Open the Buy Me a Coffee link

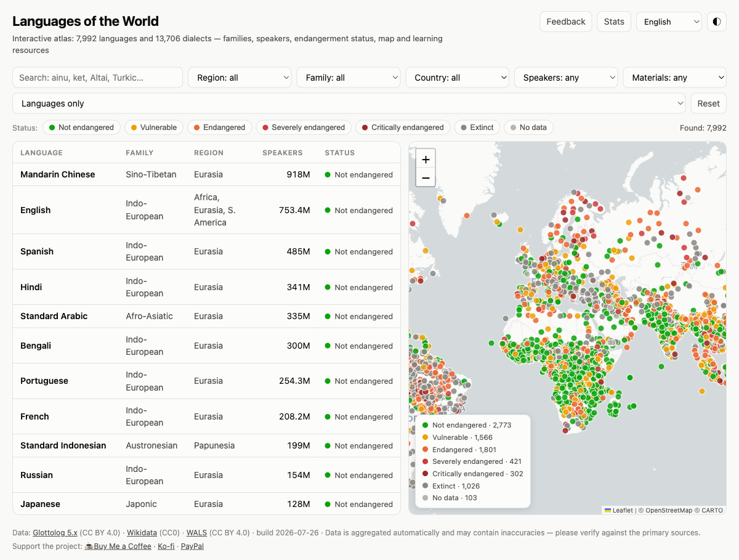pyautogui.click(x=118, y=546)
